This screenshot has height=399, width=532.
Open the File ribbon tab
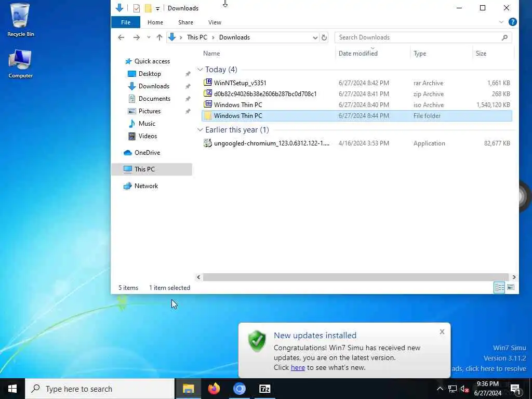(x=126, y=22)
